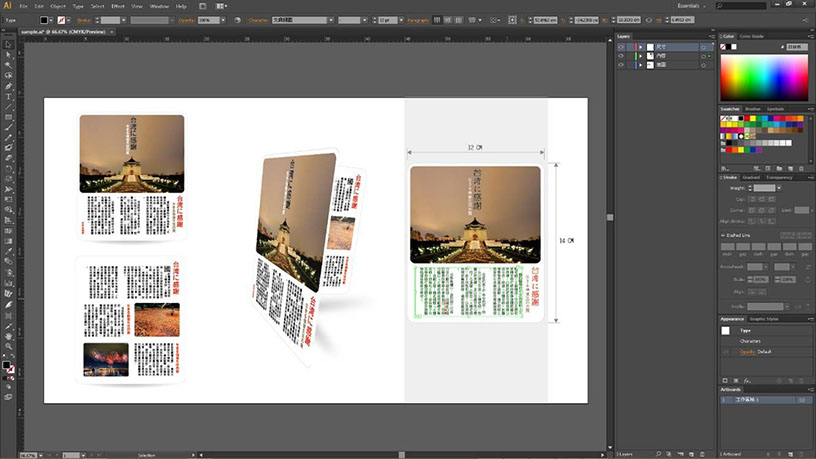
Task: Select the Selection tool in the toolbox
Action: (9, 45)
